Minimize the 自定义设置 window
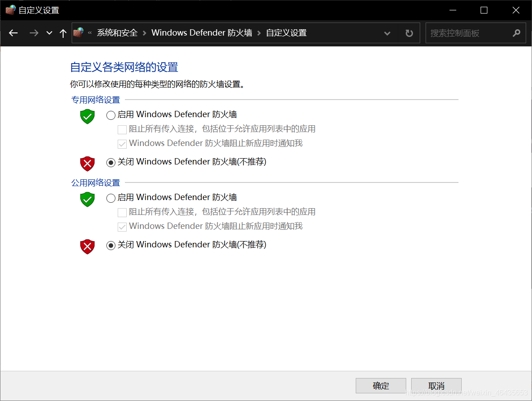 click(x=453, y=10)
